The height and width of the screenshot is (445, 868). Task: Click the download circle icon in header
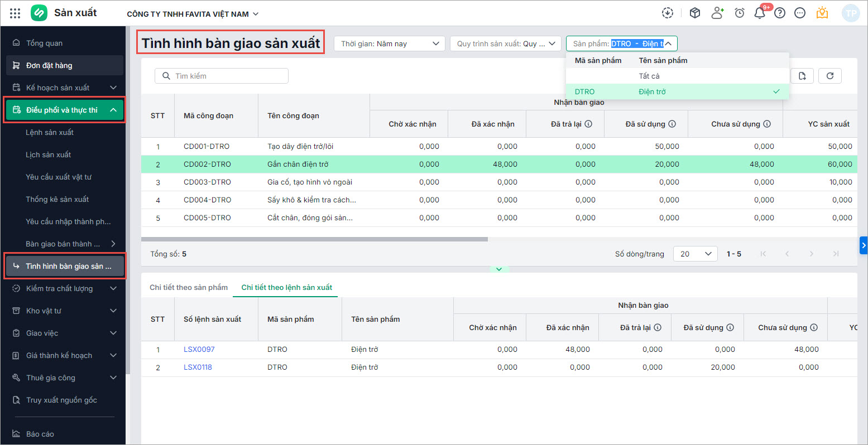(668, 13)
